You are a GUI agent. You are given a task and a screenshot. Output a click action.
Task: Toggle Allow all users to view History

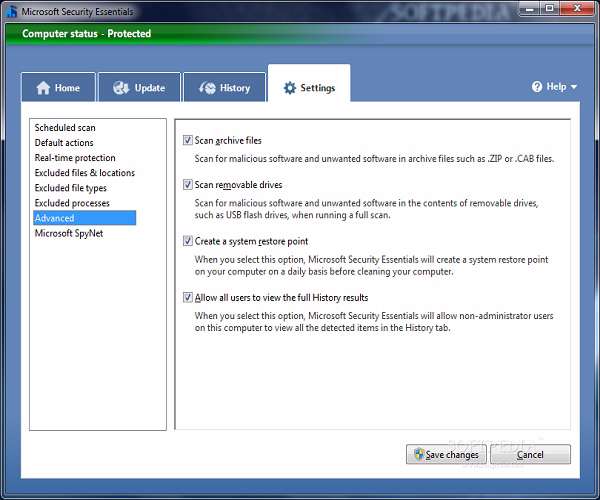(x=188, y=297)
